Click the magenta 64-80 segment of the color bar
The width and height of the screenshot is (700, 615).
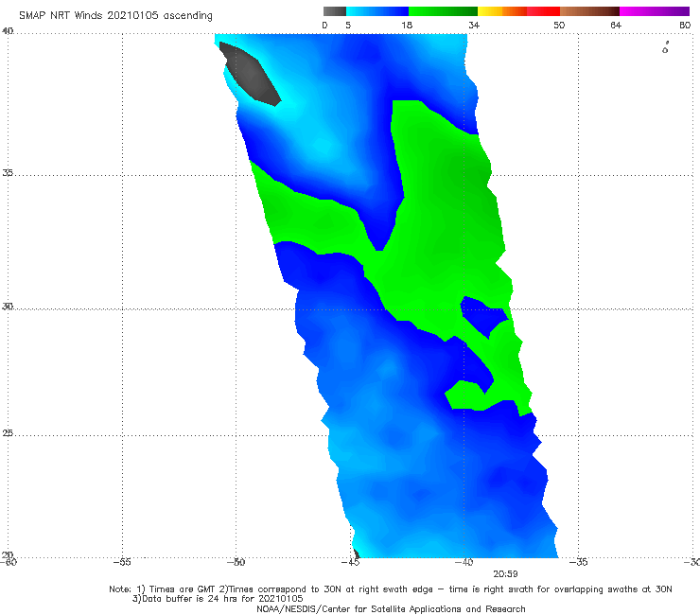coord(655,11)
